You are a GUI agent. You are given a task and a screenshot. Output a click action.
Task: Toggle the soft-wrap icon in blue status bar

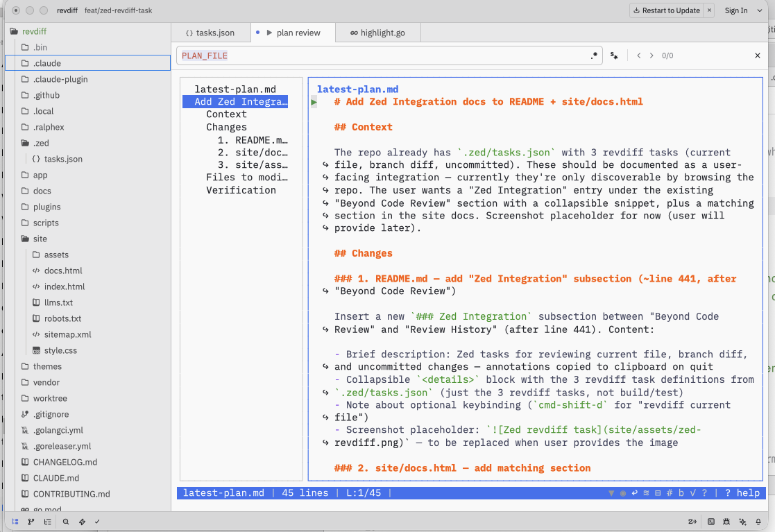pos(633,493)
